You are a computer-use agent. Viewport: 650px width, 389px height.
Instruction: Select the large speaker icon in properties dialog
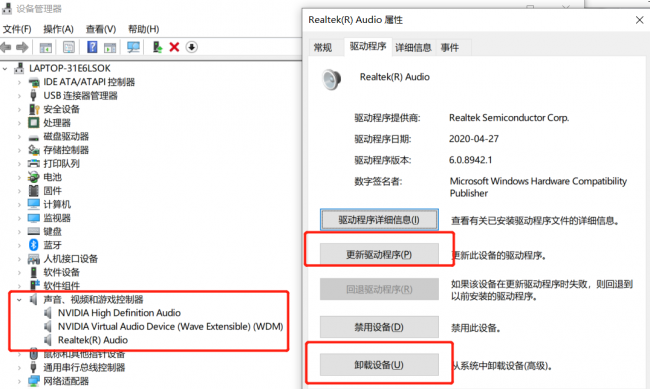[332, 79]
